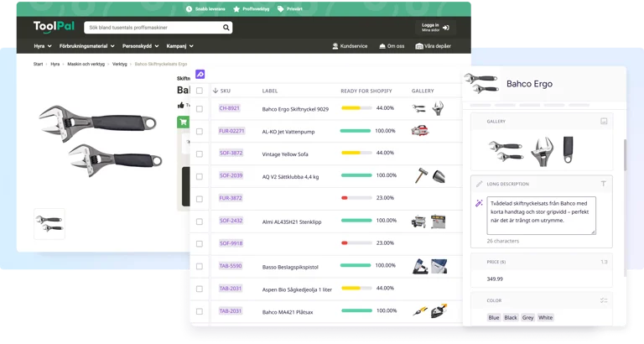Image resolution: width=644 pixels, height=344 pixels.
Task: Check the SOF-2432 row checkbox
Action: pyautogui.click(x=200, y=222)
